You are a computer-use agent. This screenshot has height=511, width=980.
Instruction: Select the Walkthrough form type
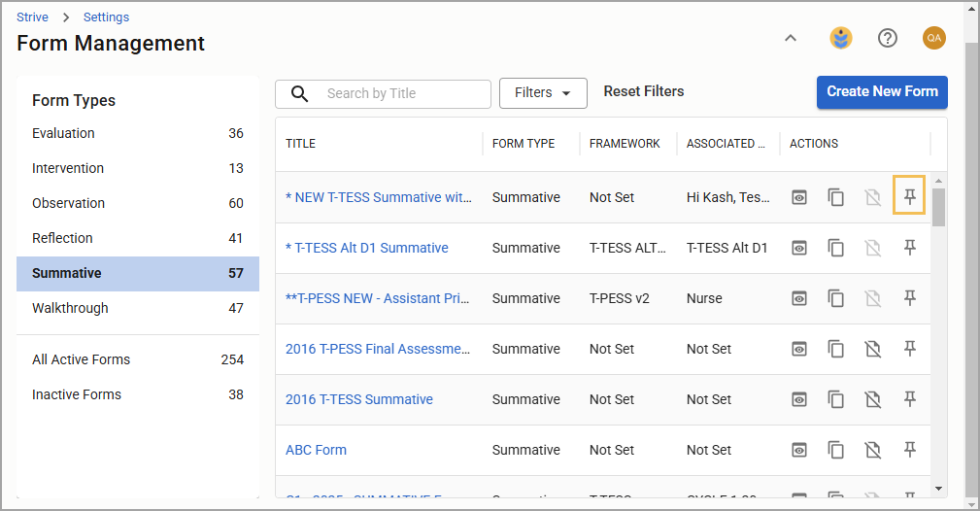138,308
